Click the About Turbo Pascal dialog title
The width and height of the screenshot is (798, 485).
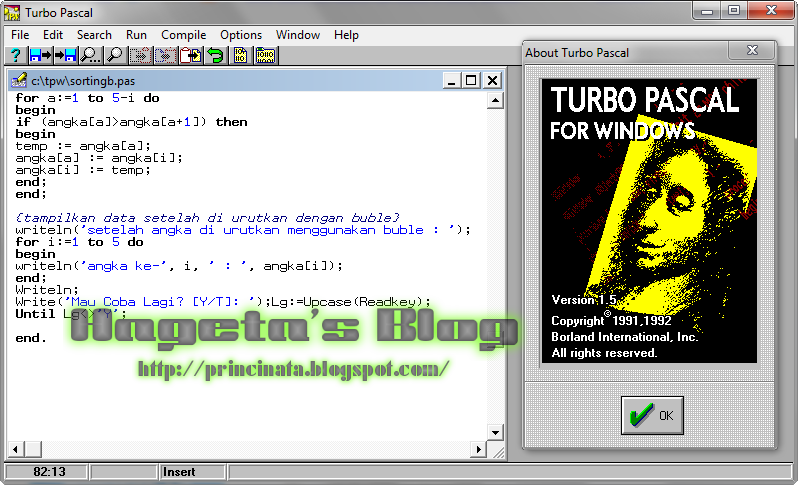click(577, 52)
